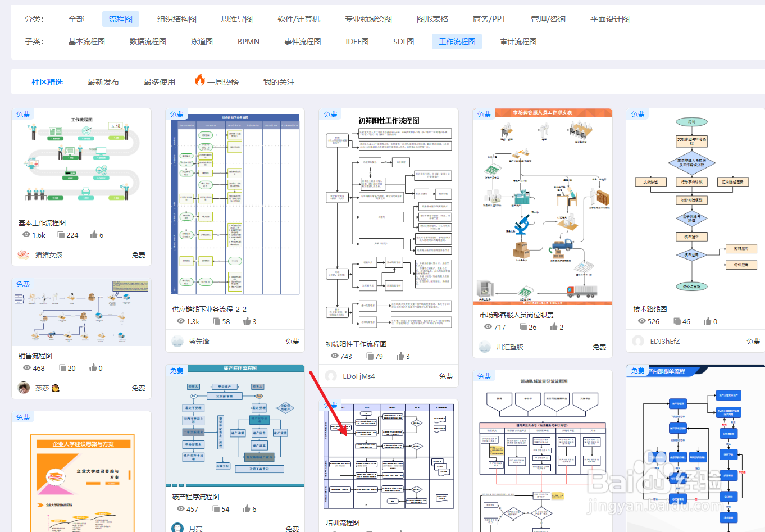Select the 思维导图 category

click(236, 19)
